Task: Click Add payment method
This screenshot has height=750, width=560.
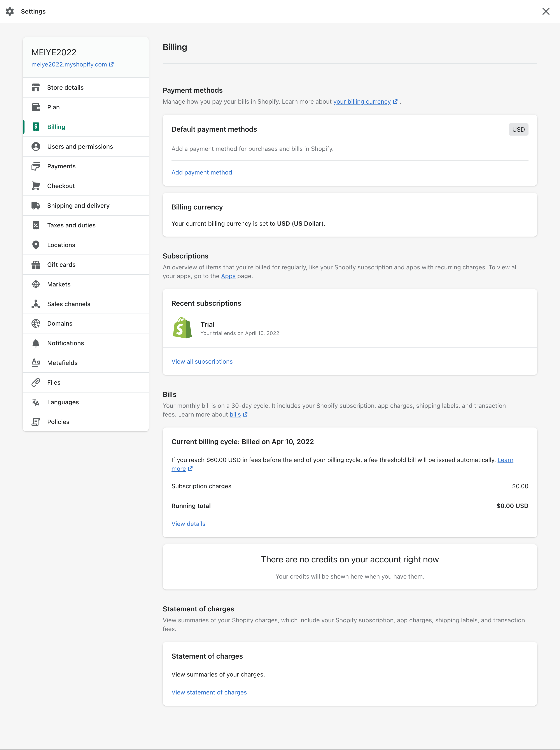Action: pyautogui.click(x=202, y=173)
